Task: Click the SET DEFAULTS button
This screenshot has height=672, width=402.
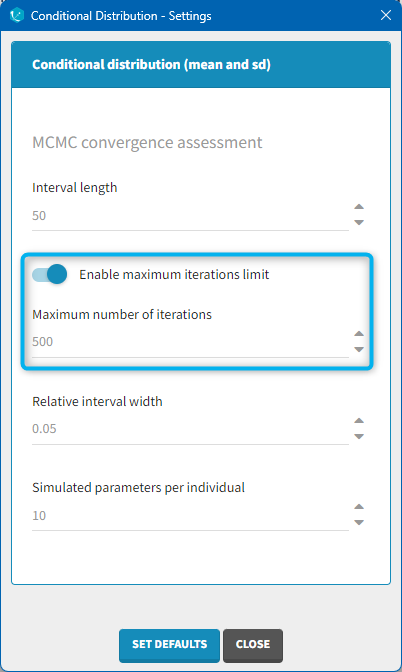Action: (169, 645)
